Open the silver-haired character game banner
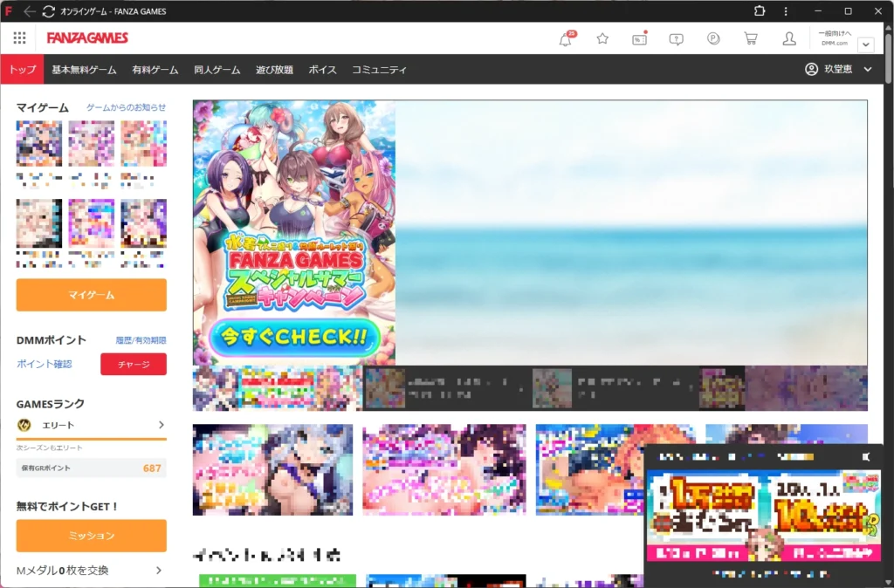Image resolution: width=894 pixels, height=588 pixels. click(272, 469)
